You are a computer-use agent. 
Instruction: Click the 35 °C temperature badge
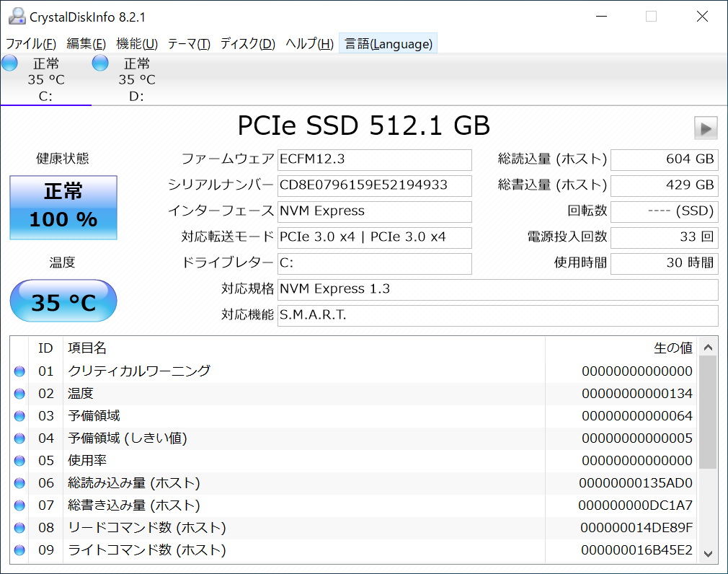click(x=63, y=301)
